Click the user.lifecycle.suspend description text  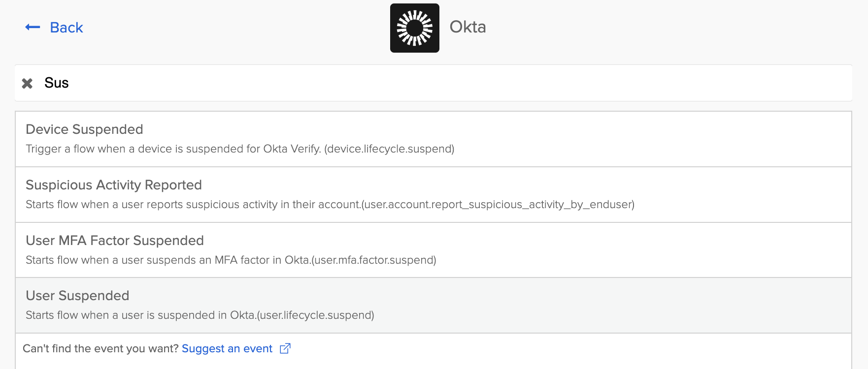pos(200,315)
